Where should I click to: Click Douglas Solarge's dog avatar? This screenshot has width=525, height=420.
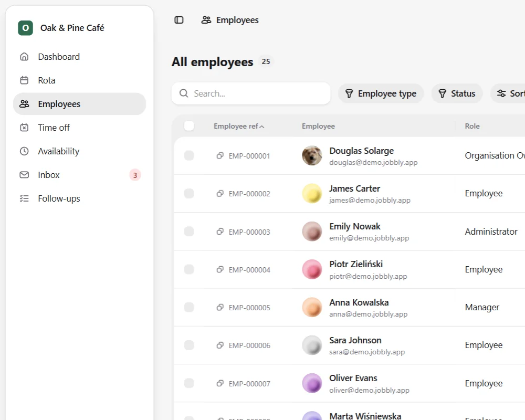tap(312, 155)
